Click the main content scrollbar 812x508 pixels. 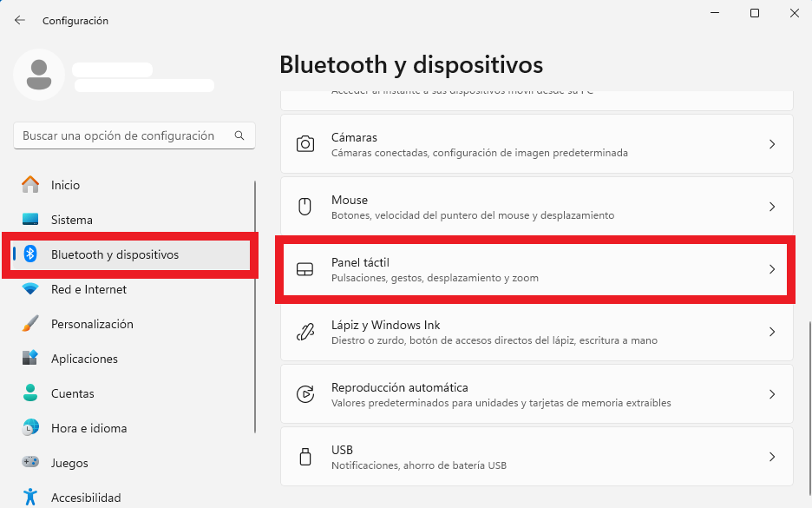(x=809, y=407)
